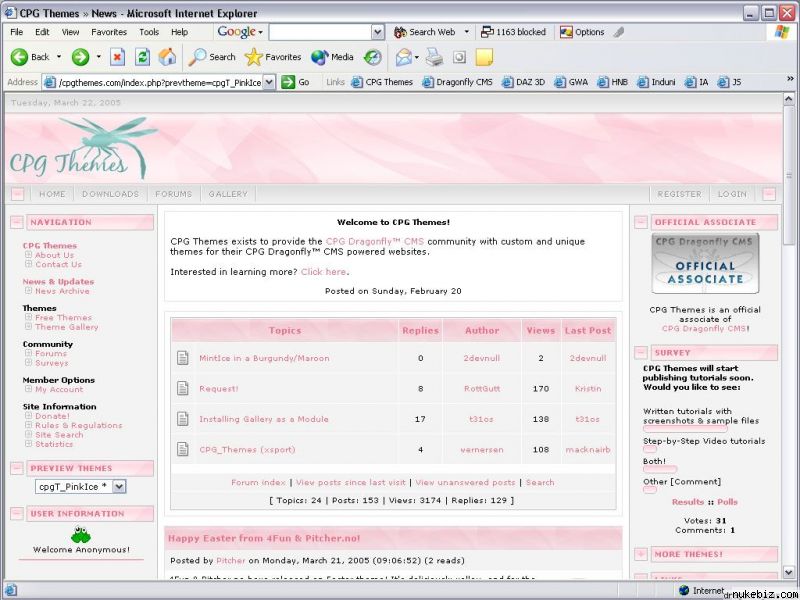Screen dimensions: 800x600
Task: Collapse the Preview Themes block
Action: click(17, 468)
